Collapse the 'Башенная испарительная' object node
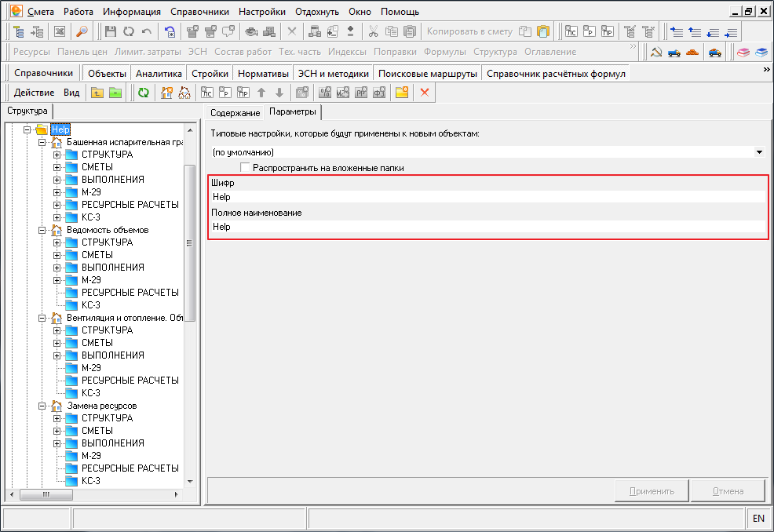774x532 pixels. tap(42, 142)
